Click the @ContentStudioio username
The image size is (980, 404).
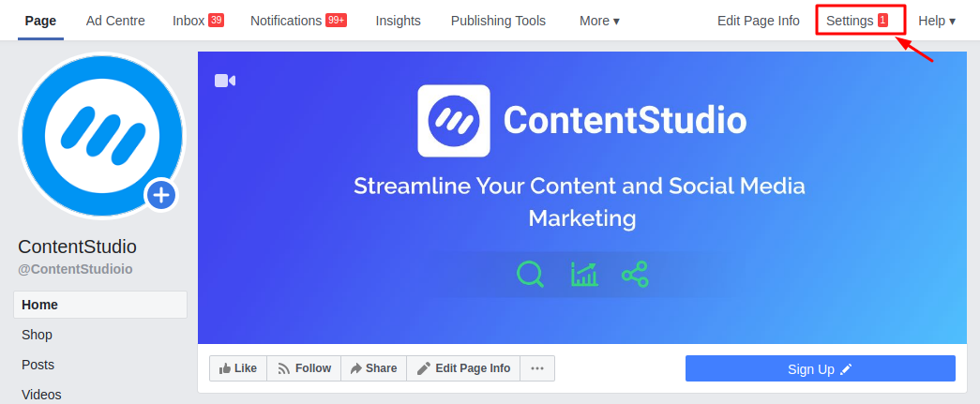coord(75,270)
